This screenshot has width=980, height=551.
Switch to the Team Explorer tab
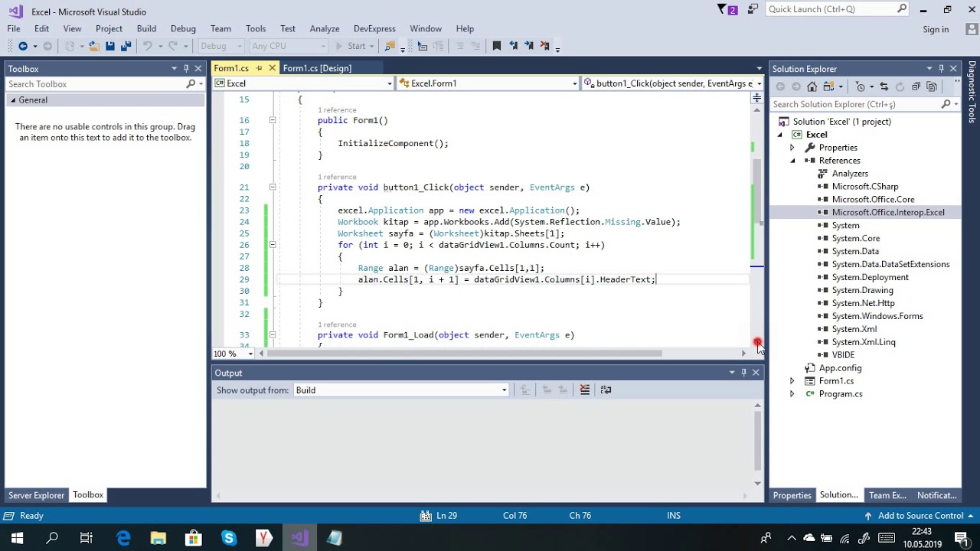click(x=887, y=495)
